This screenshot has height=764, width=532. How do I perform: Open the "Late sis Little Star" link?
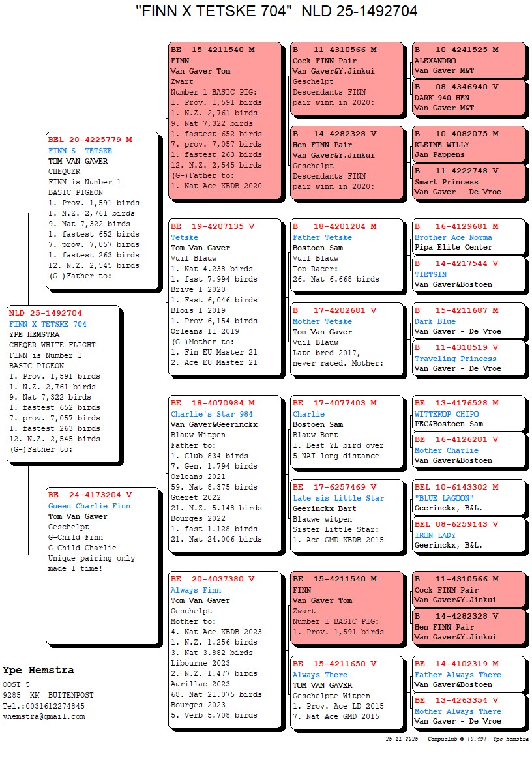click(338, 498)
